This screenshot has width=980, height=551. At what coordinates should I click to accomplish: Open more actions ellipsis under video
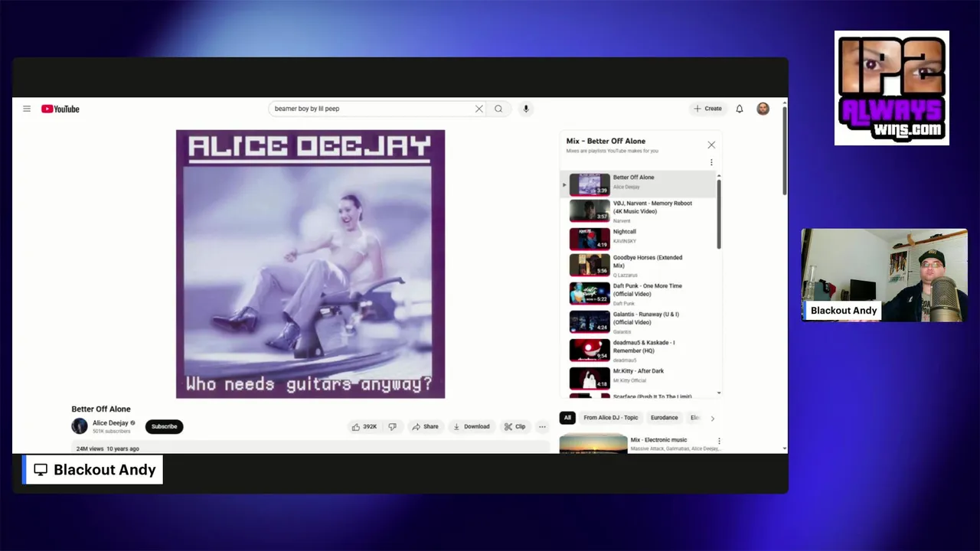tap(542, 426)
